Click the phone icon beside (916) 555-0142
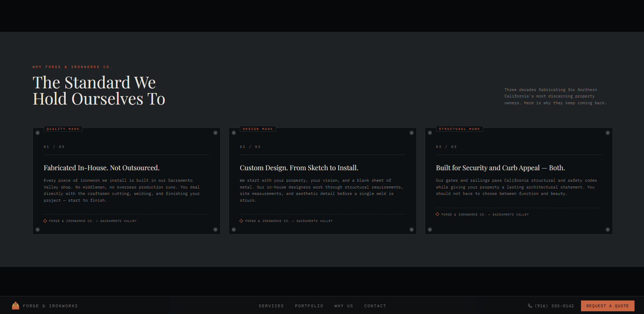 [x=530, y=306]
